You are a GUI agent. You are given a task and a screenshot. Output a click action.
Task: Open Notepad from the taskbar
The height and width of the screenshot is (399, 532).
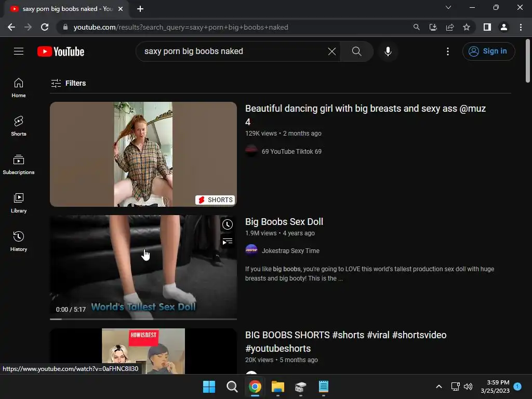point(323,387)
